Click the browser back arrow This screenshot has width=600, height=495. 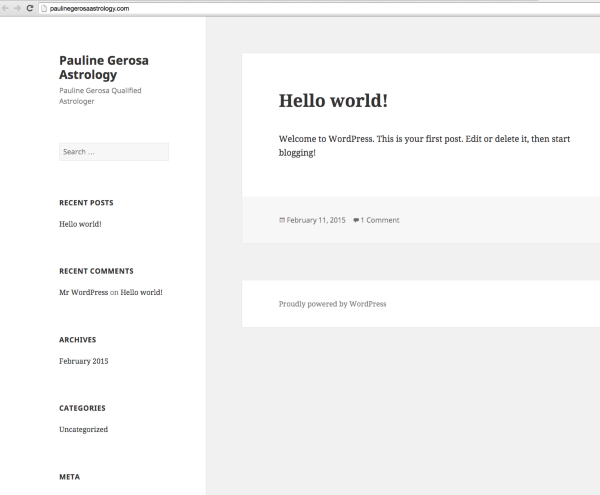tap(5, 7)
